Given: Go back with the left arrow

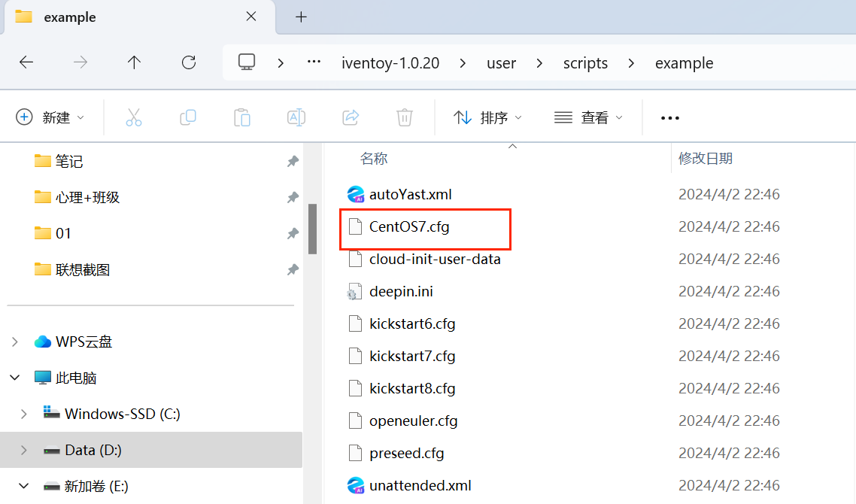Looking at the screenshot, I should pyautogui.click(x=26, y=62).
